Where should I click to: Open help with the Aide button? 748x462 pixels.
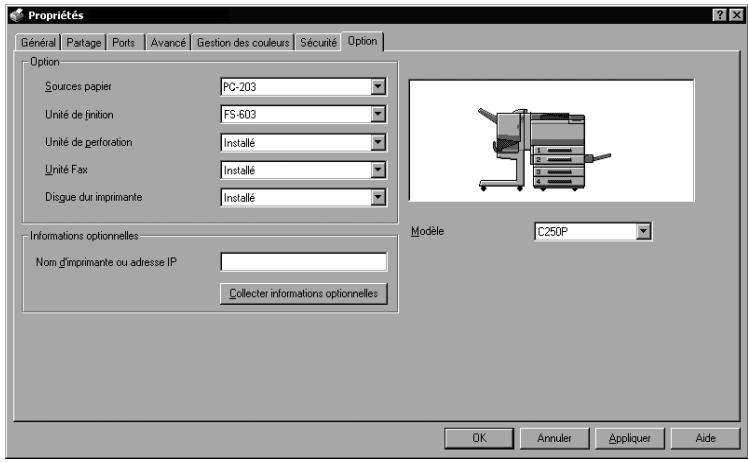click(x=706, y=438)
